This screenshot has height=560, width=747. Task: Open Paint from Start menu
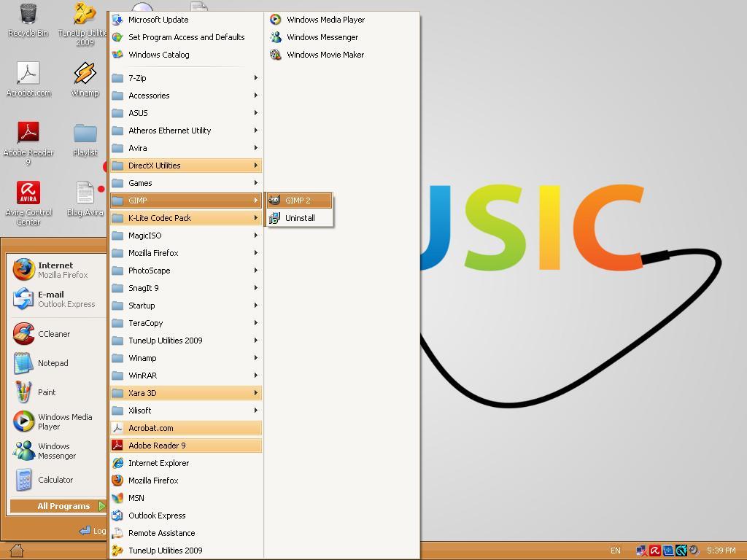(56, 392)
